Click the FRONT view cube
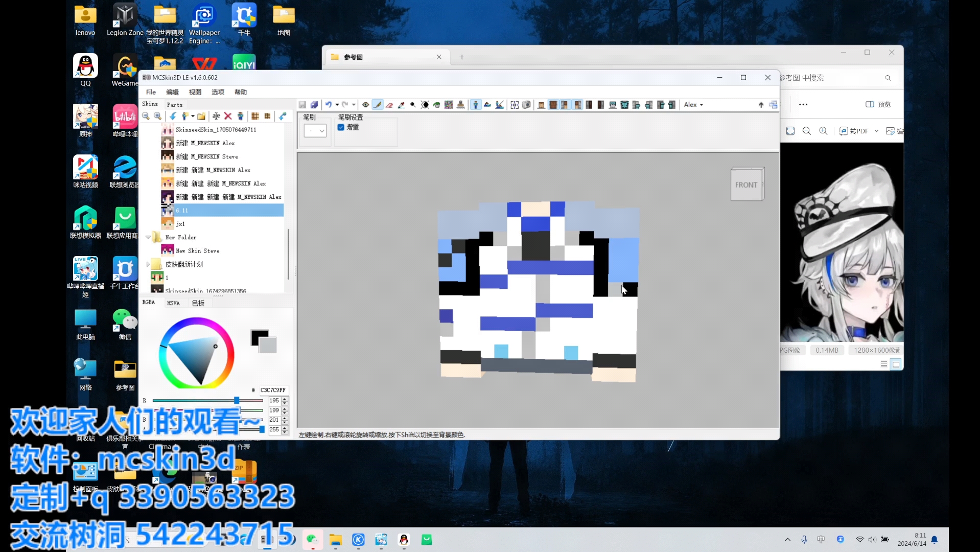The width and height of the screenshot is (980, 552). pos(747,185)
